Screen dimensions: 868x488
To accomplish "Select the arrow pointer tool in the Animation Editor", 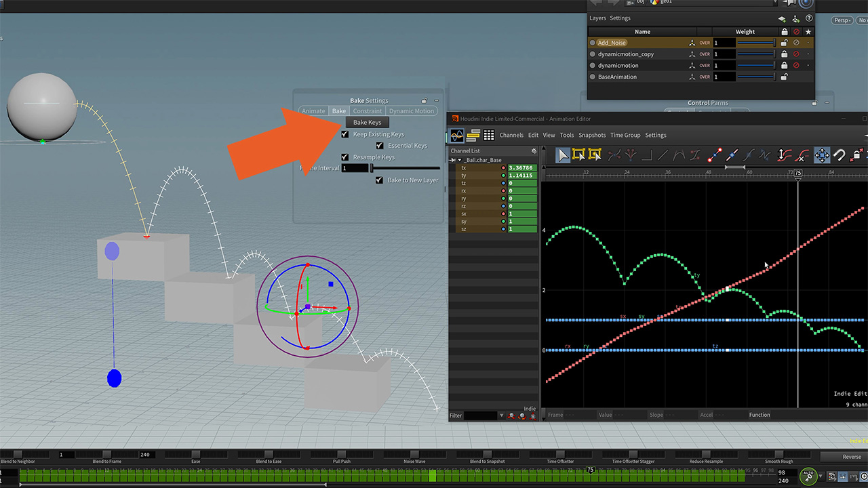I will pos(563,155).
